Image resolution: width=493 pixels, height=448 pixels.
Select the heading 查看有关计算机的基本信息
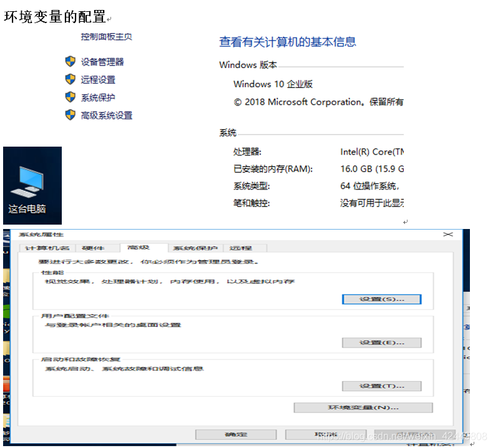click(x=287, y=42)
